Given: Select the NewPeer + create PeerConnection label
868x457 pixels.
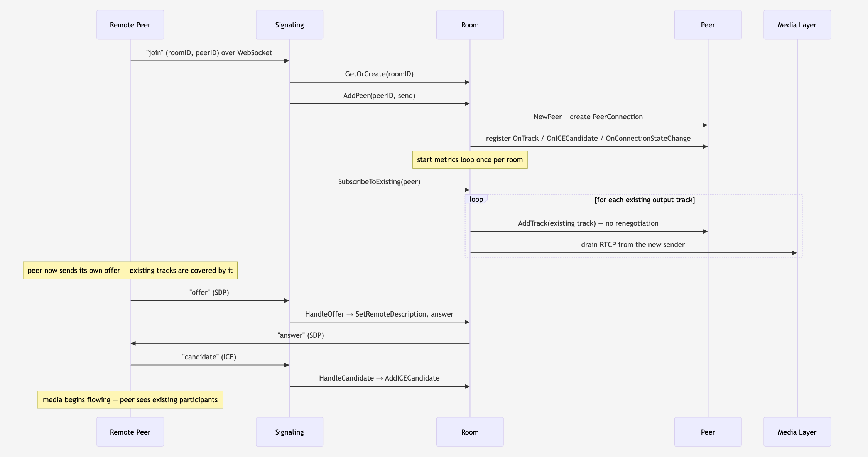Looking at the screenshot, I should [588, 117].
